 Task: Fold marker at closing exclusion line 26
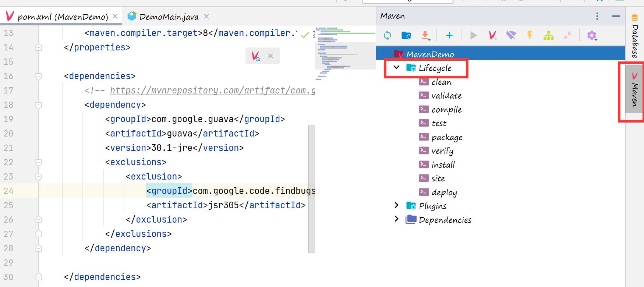[39, 220]
